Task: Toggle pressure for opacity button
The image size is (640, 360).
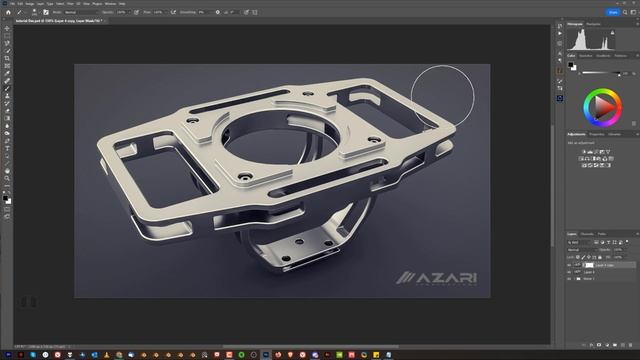Action: pyautogui.click(x=136, y=12)
